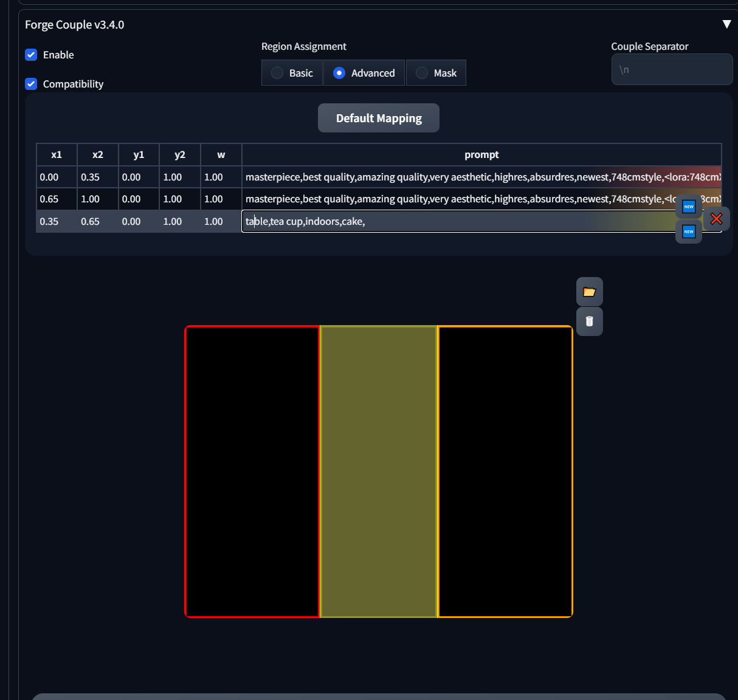Click the upper NEW icon to insert row above
Viewport: 738px width, 700px height.
point(689,207)
